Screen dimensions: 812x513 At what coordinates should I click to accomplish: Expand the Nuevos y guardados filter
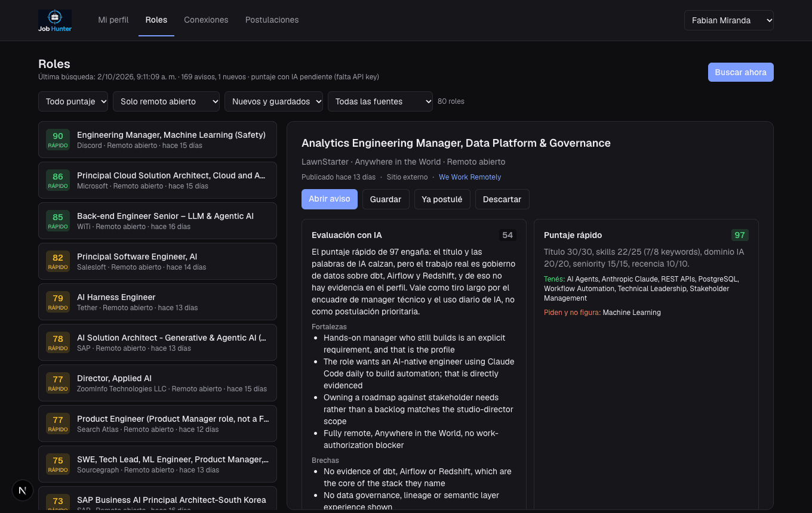(x=273, y=101)
